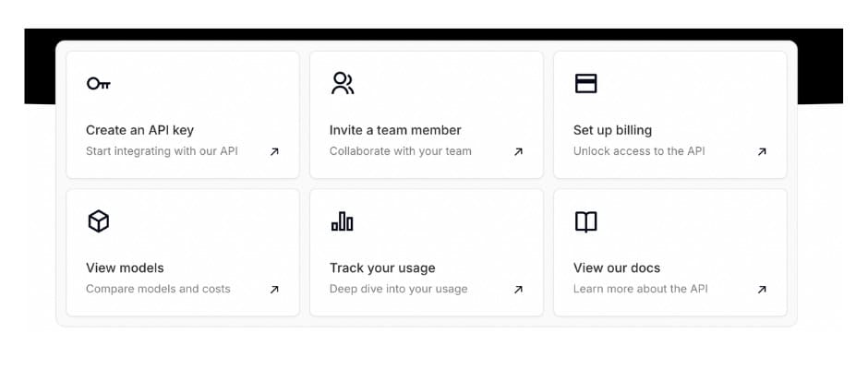
Task: Click the key icon on API key card
Action: 99,84
